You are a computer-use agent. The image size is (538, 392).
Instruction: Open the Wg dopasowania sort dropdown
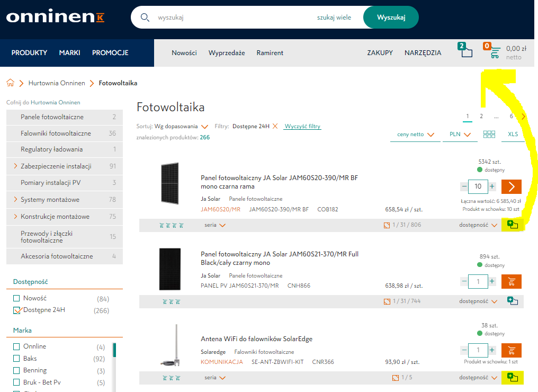pyautogui.click(x=181, y=126)
